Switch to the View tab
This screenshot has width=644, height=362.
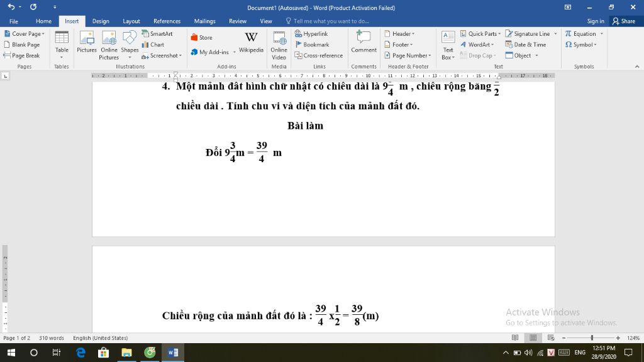pyautogui.click(x=266, y=21)
